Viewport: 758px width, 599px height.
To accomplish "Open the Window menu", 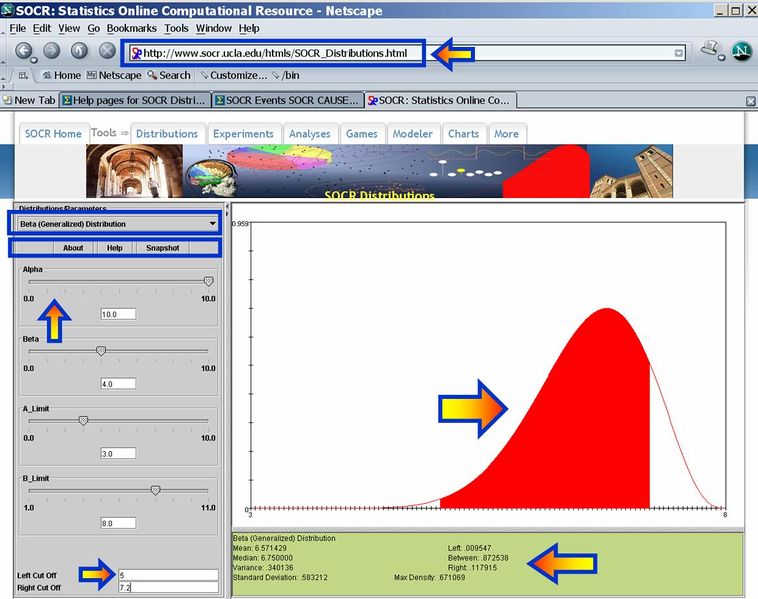I will (214, 29).
